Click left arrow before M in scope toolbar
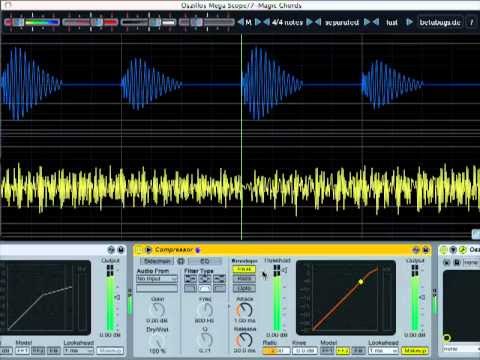The image size is (480, 360). click(x=241, y=22)
